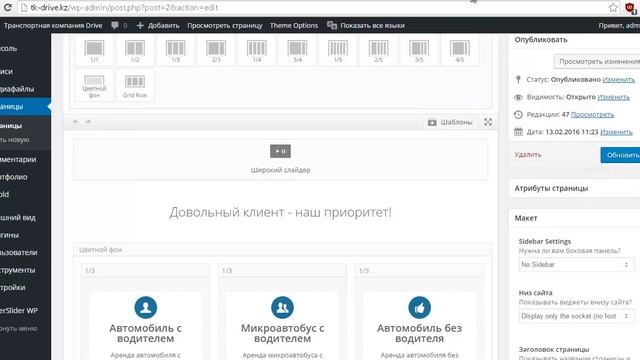Insert the Цветной фон section element
The height and width of the screenshot is (360, 640).
[x=94, y=86]
